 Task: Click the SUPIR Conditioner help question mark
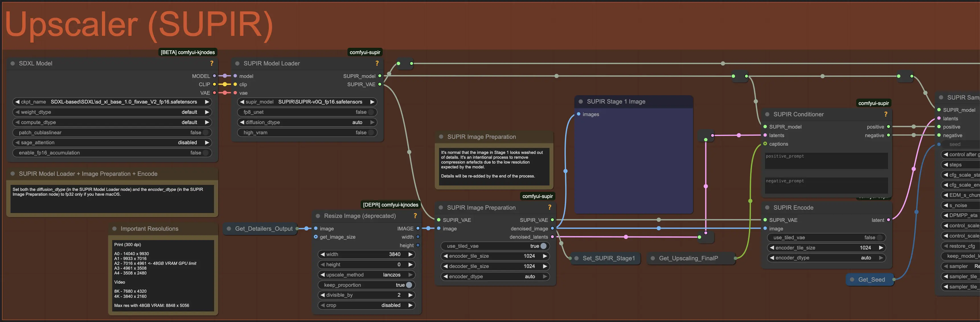pos(885,114)
